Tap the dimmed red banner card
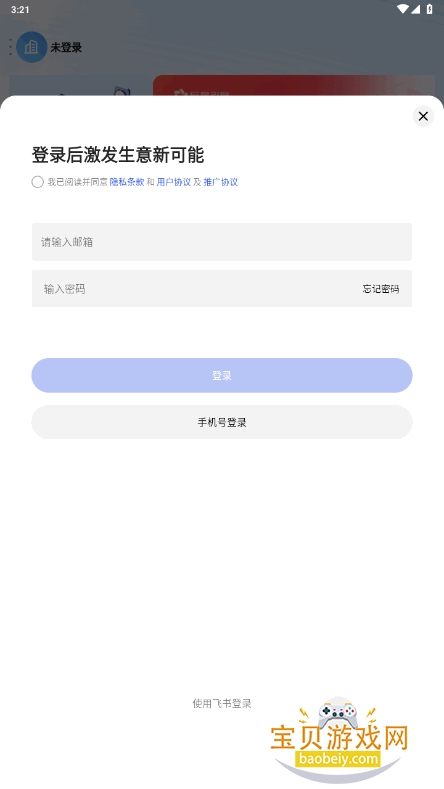This screenshot has height=789, width=444. (294, 86)
